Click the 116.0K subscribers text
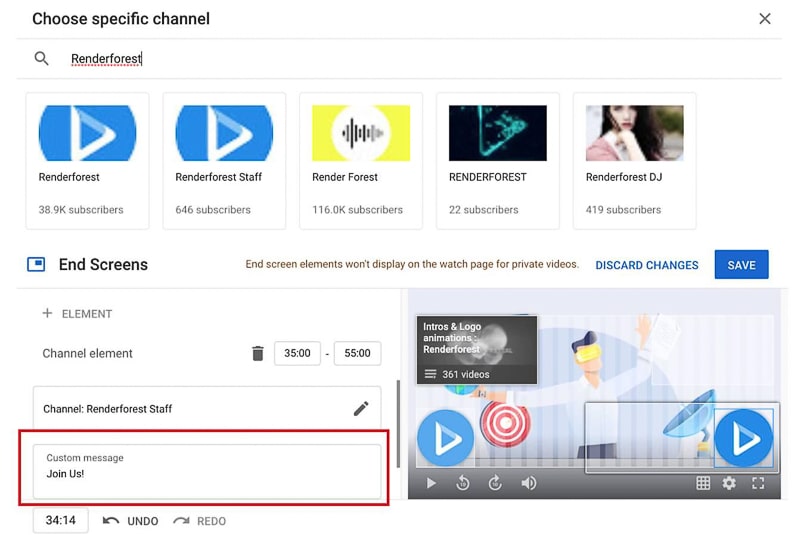The height and width of the screenshot is (535, 800). [357, 210]
